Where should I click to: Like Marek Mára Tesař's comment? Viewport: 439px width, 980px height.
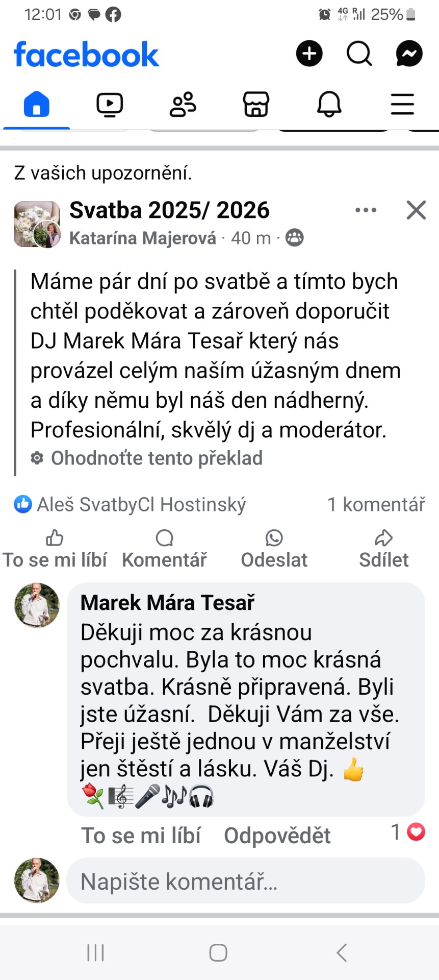(141, 836)
